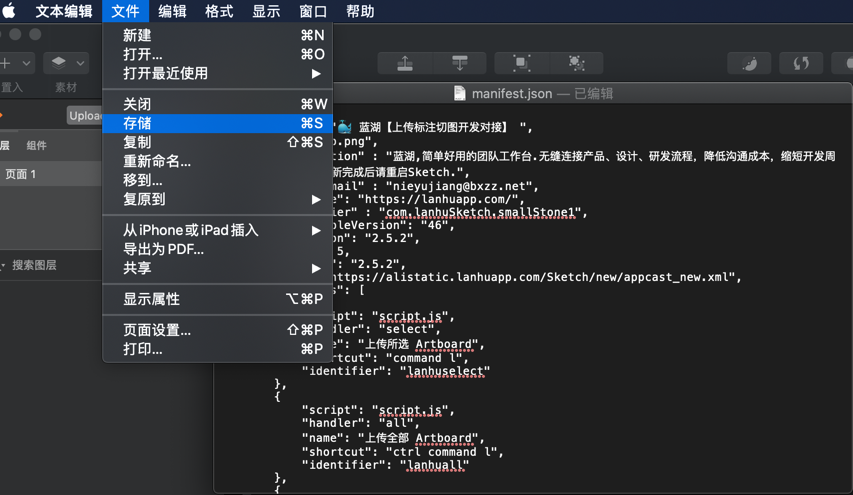Click the manifest.json window title
This screenshot has width=853, height=495.
[512, 94]
